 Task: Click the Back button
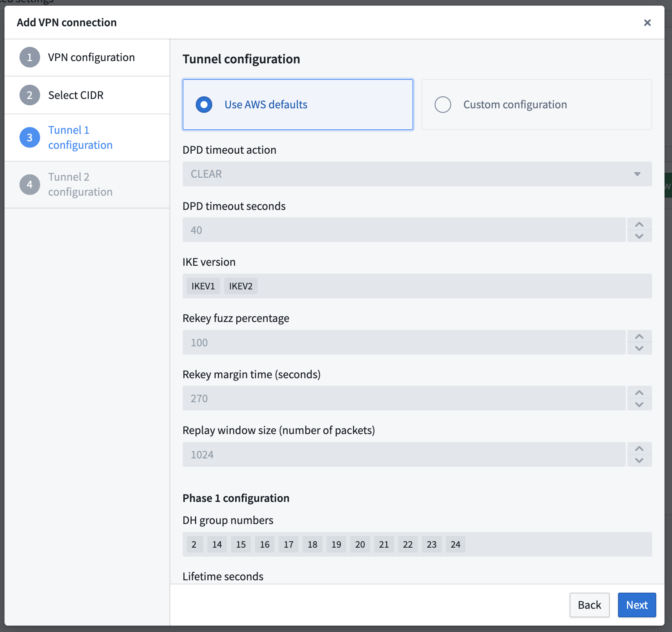click(589, 605)
